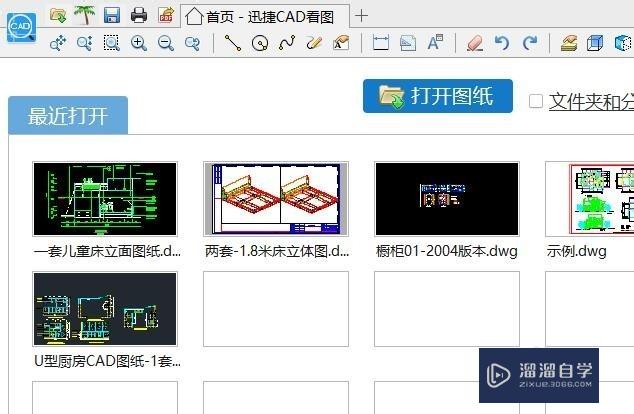The image size is (634, 414).
Task: Click the CAD app logo icon
Action: pos(21,27)
